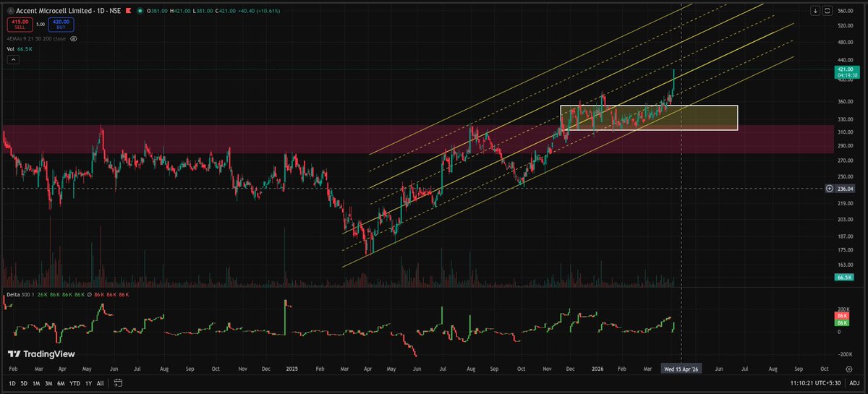Viewport: 868px width, 394px height.
Task: Click the download arrow icon in top-right
Action: [815, 11]
